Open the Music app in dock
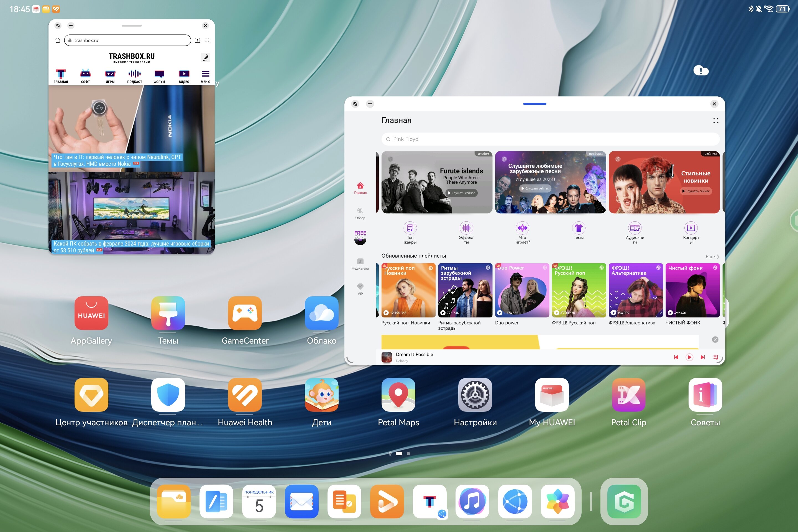Image resolution: width=798 pixels, height=532 pixels. (x=472, y=502)
